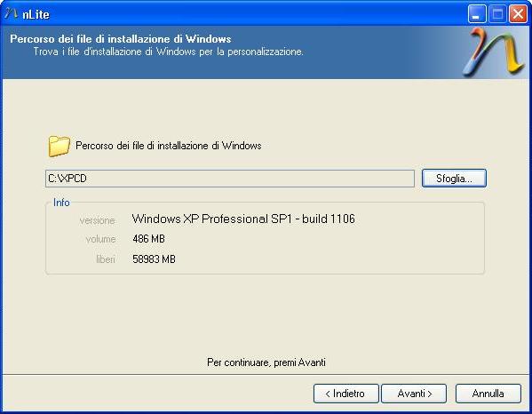Click the Info group label

pos(61,203)
